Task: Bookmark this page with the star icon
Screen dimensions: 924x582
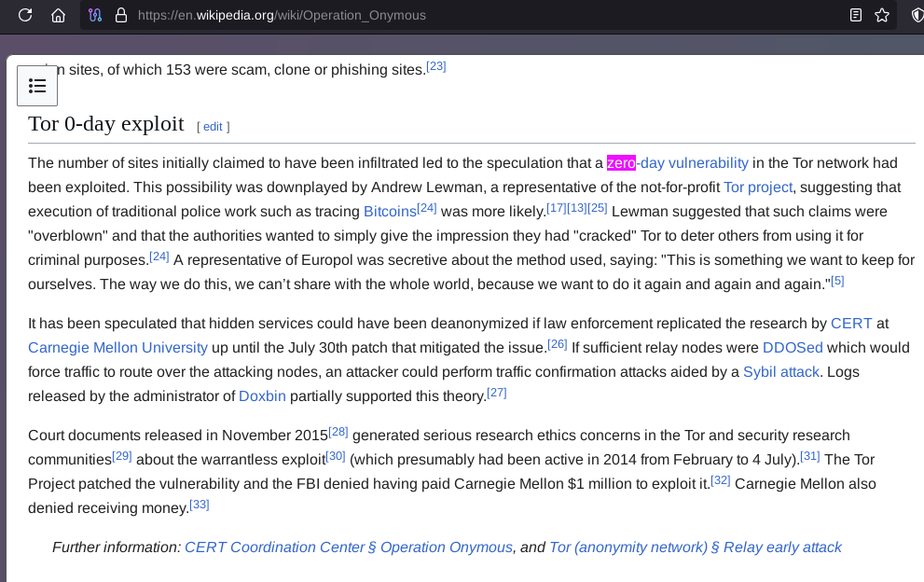Action: [881, 15]
